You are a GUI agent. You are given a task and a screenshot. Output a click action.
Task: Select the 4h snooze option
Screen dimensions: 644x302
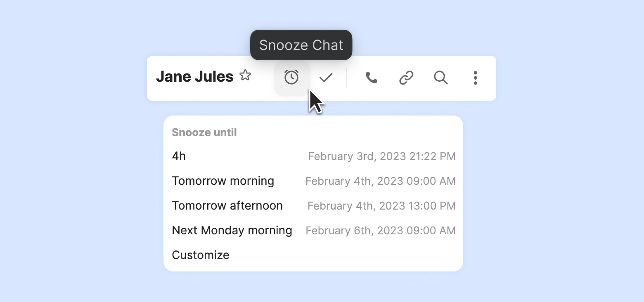179,156
